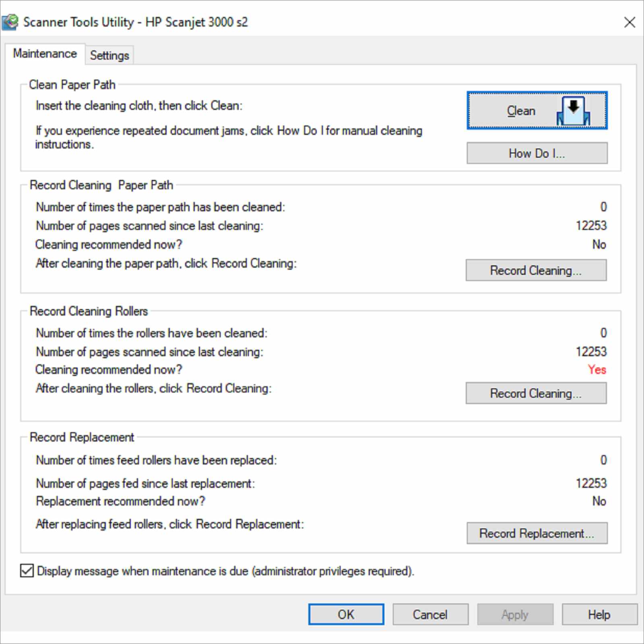
Task: Close the Scanner Tools Utility window
Action: [630, 22]
